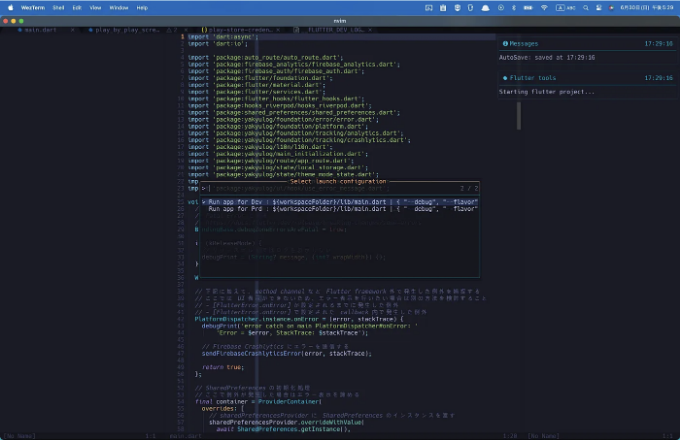Open the Window menu
This screenshot has height=440, width=680.
point(118,8)
